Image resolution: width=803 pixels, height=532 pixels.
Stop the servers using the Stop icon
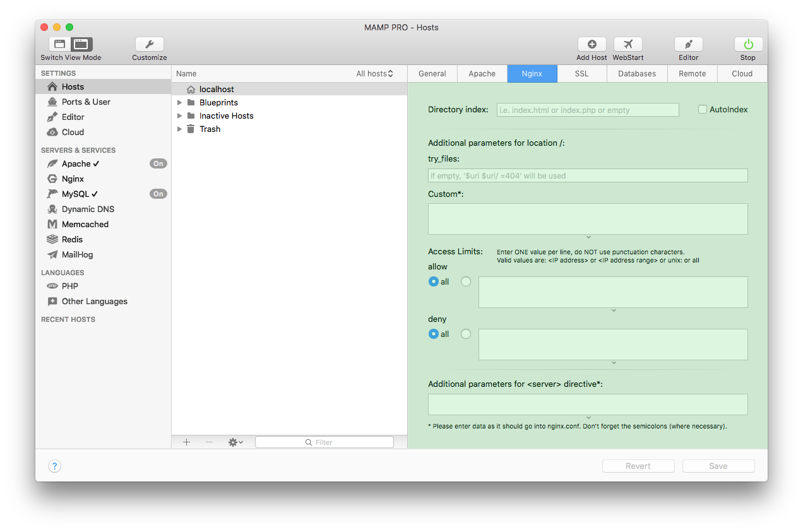pyautogui.click(x=747, y=45)
